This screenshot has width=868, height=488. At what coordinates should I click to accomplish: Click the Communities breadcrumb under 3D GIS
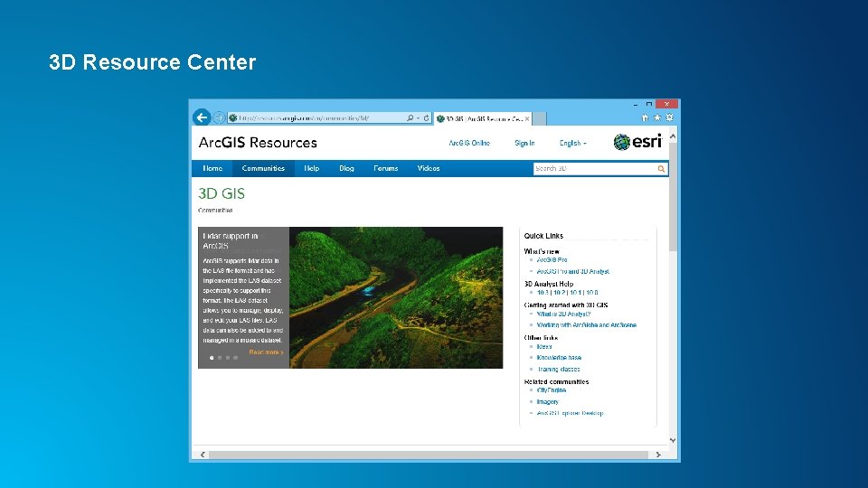click(215, 211)
